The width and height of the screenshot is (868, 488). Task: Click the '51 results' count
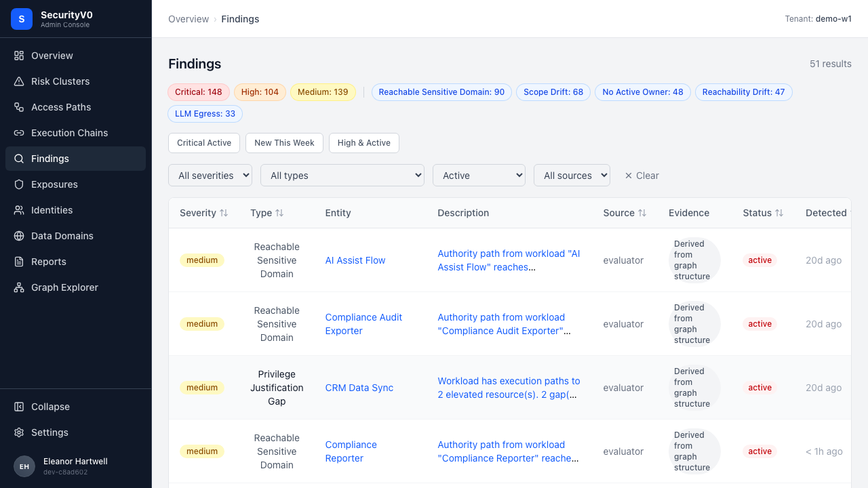(x=831, y=64)
